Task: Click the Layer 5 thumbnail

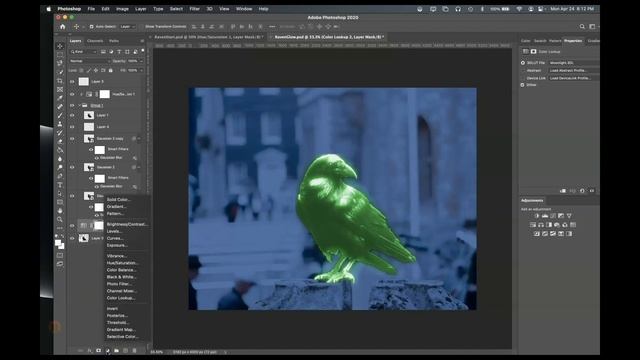Action: (84, 82)
